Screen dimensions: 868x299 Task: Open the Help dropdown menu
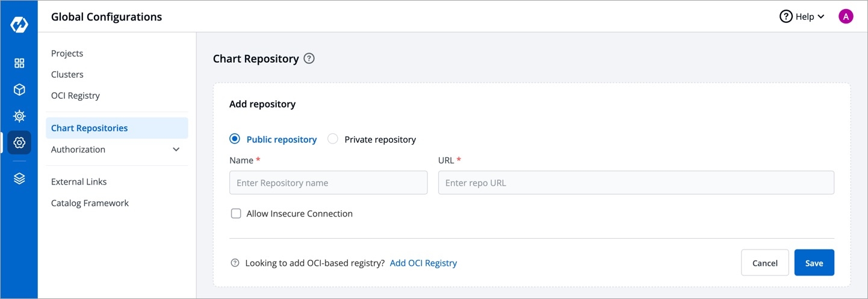pos(802,17)
